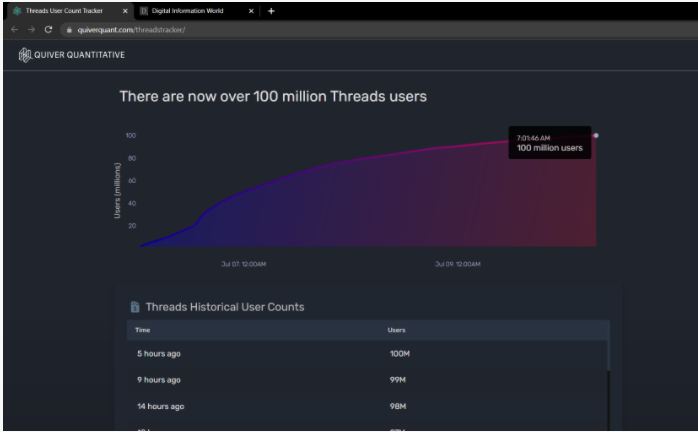Click the Time column header
The width and height of the screenshot is (698, 432).
pyautogui.click(x=142, y=330)
